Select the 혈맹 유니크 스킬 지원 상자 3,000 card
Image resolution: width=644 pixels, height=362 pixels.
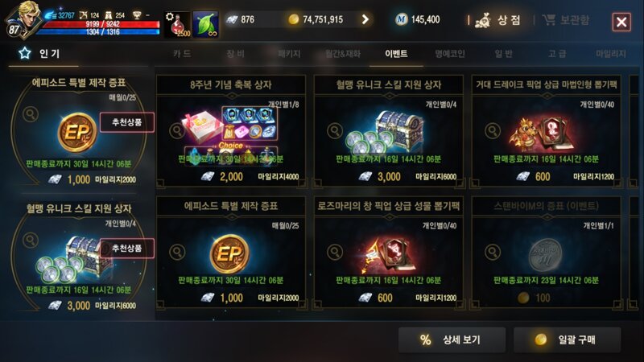[x=389, y=131]
